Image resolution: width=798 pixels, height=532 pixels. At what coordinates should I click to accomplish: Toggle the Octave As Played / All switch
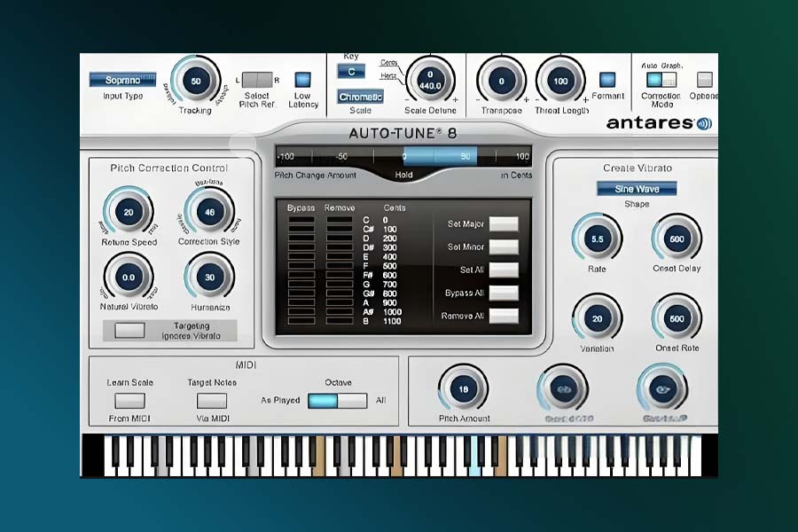click(338, 401)
